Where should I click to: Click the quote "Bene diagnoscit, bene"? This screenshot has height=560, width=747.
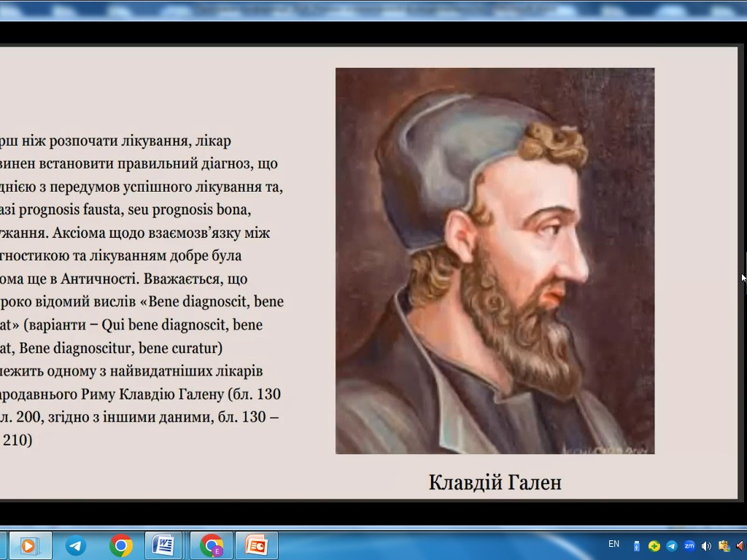(x=216, y=301)
